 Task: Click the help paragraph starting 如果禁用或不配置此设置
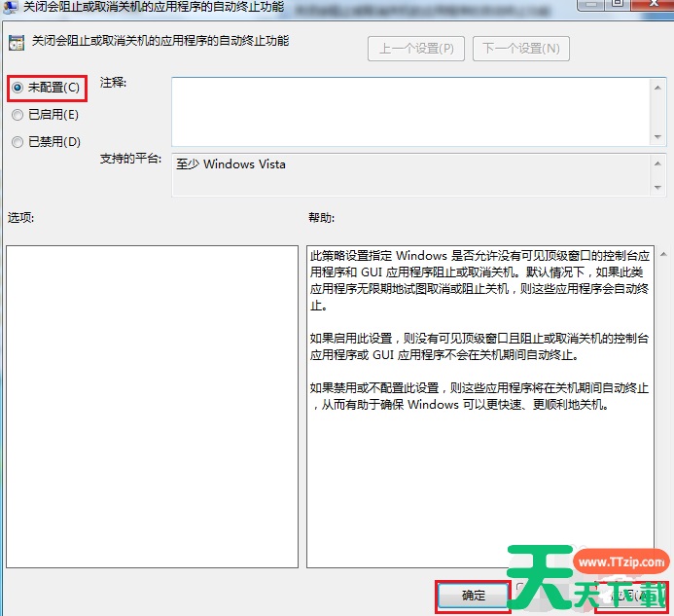(x=479, y=396)
